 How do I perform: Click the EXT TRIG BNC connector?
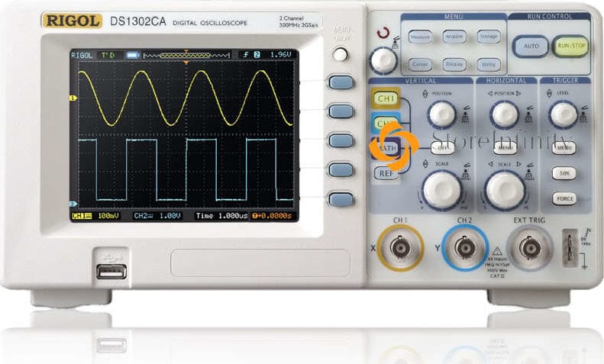click(530, 248)
